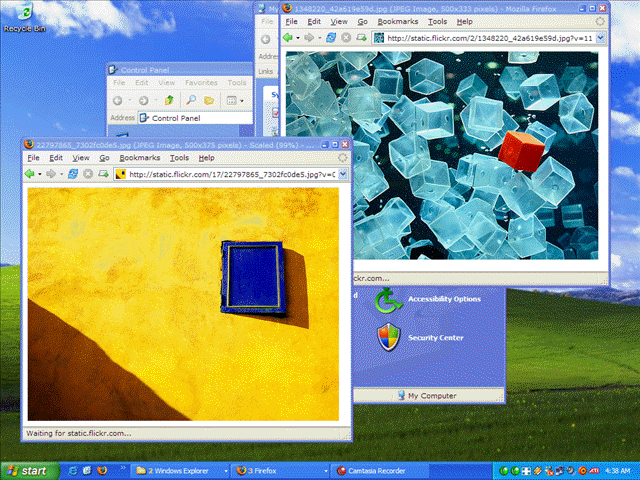Open Edit menu in front Firefox window

click(x=56, y=158)
